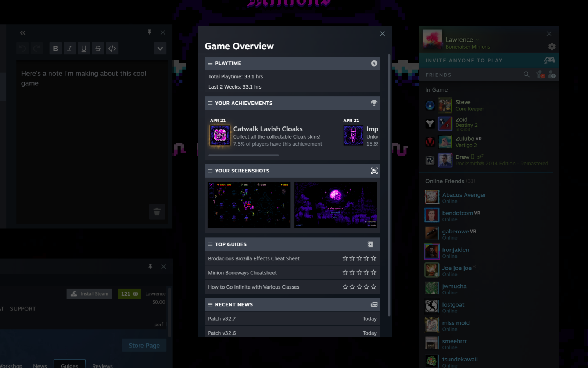Toggle bold formatting in the note editor
Viewport: 588px width, 368px height.
pos(55,48)
